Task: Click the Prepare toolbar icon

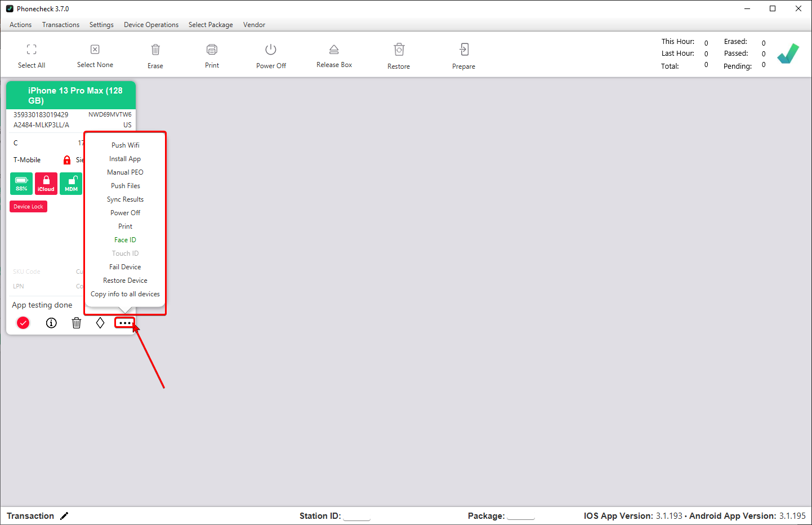Action: click(463, 50)
